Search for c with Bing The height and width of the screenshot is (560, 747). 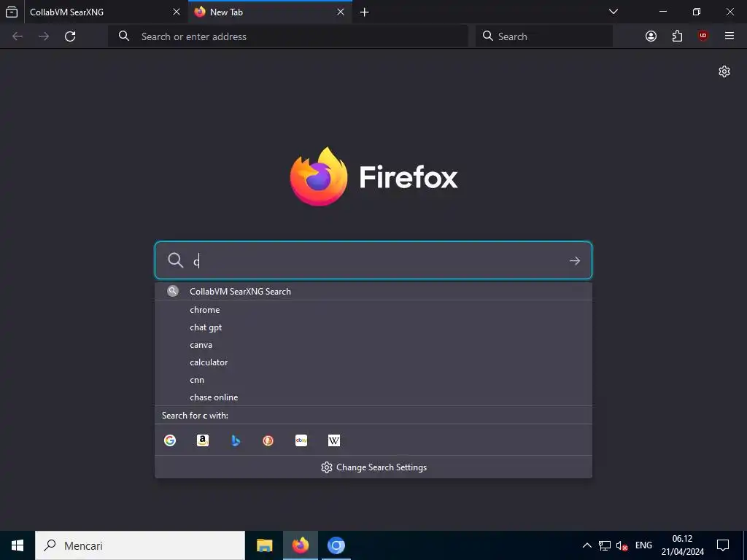pyautogui.click(x=236, y=440)
